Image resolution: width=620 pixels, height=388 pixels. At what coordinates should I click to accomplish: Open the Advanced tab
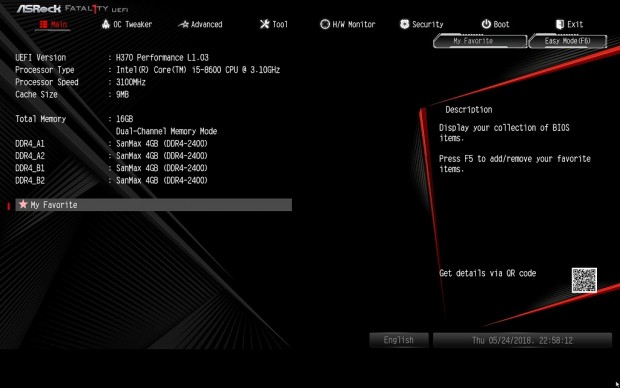tap(206, 25)
